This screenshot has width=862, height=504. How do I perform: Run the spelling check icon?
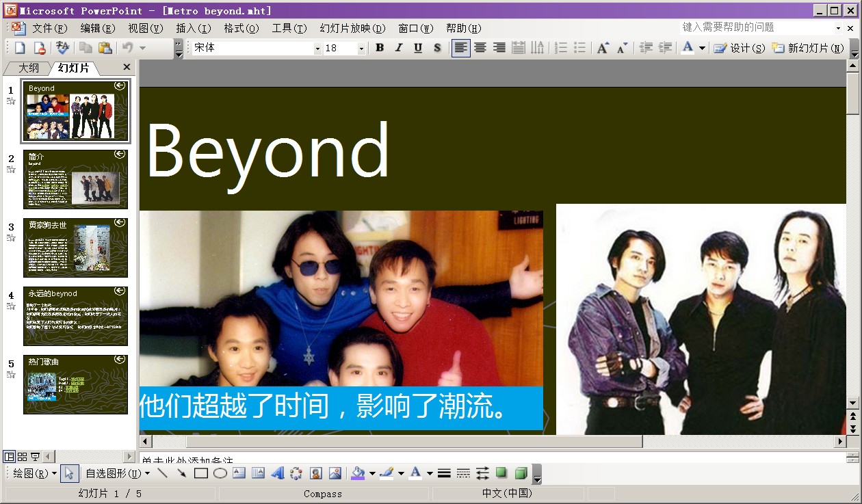pos(62,48)
